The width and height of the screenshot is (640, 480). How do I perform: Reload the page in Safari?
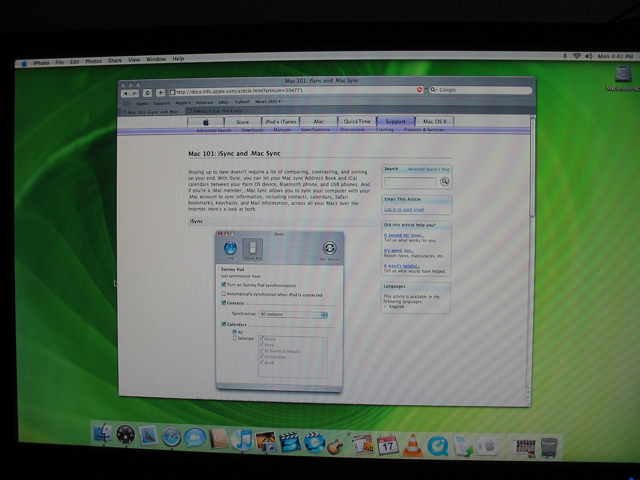(148, 93)
